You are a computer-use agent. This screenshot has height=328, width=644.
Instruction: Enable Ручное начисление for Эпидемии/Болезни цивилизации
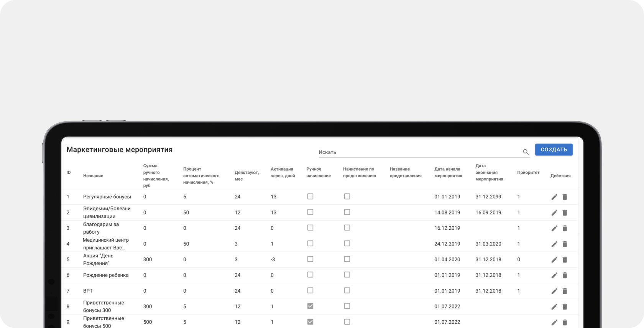click(x=310, y=212)
